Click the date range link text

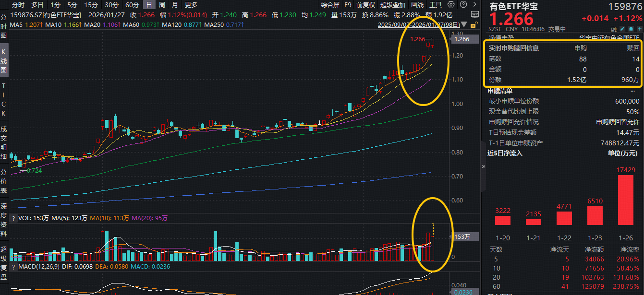421,25
